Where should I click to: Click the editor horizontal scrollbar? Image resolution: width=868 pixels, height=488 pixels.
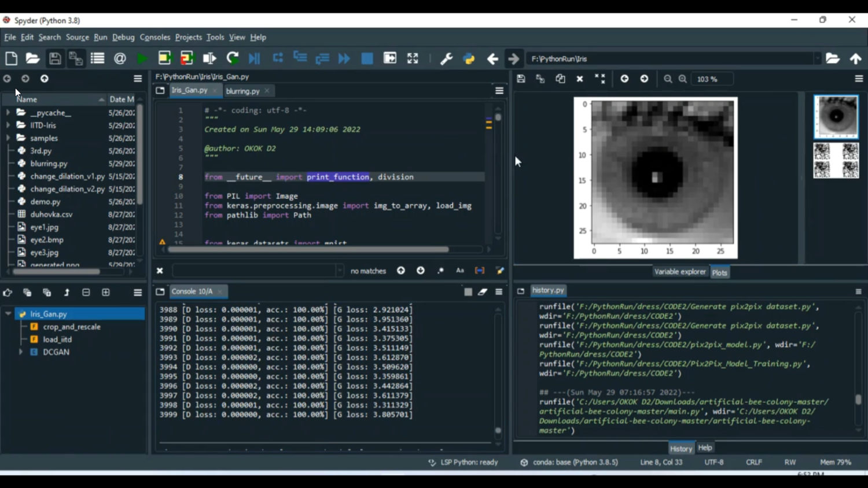click(x=308, y=249)
